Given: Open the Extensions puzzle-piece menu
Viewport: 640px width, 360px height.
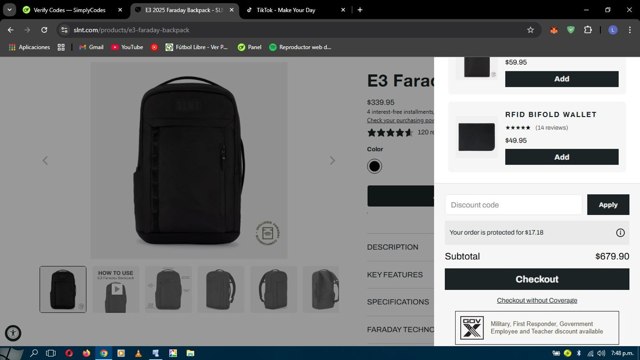Looking at the screenshot, I should (x=588, y=30).
